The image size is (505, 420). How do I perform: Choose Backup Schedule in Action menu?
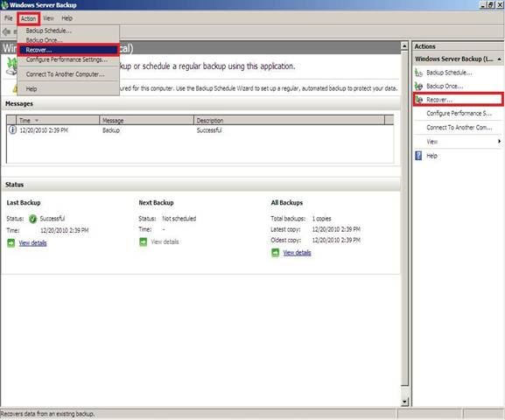tap(68, 31)
